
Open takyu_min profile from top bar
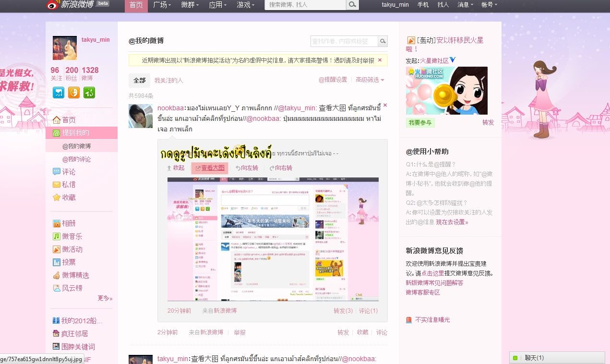tap(395, 5)
